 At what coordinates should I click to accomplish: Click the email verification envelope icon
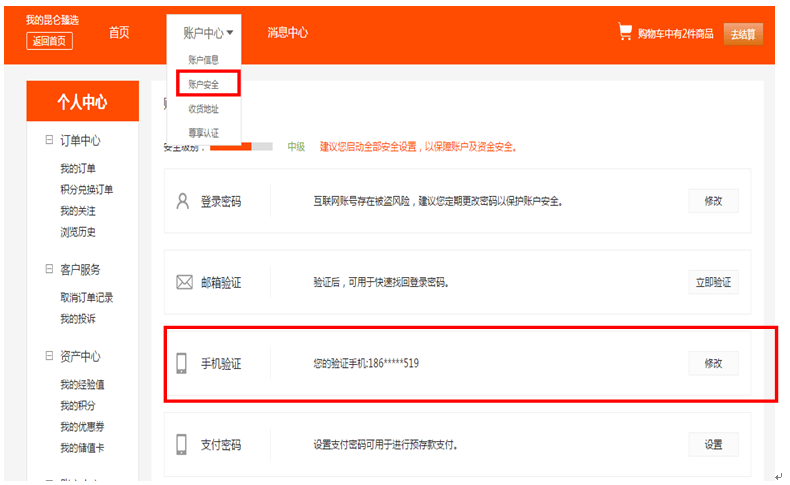pos(184,282)
